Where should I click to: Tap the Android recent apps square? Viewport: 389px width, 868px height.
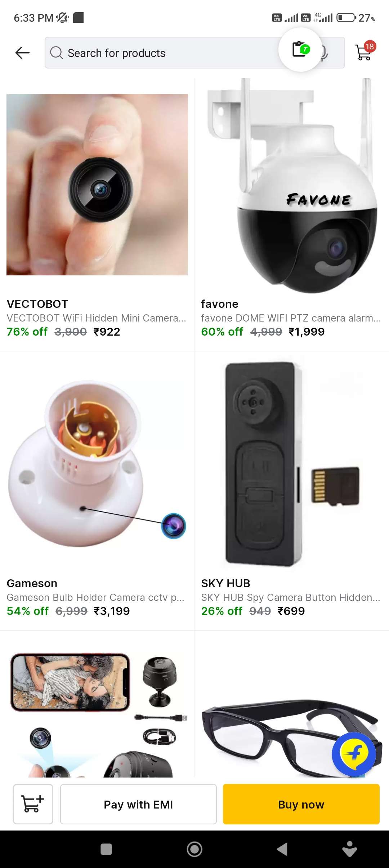[x=106, y=849]
